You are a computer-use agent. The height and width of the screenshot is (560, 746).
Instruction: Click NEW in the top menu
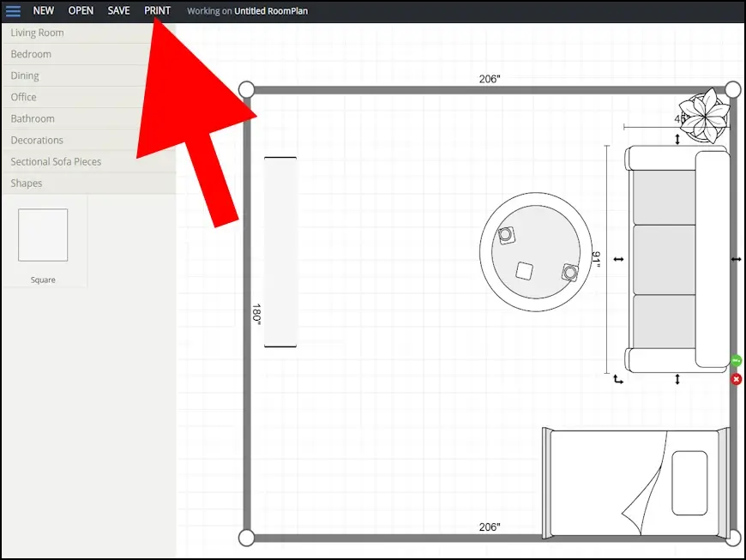[44, 11]
